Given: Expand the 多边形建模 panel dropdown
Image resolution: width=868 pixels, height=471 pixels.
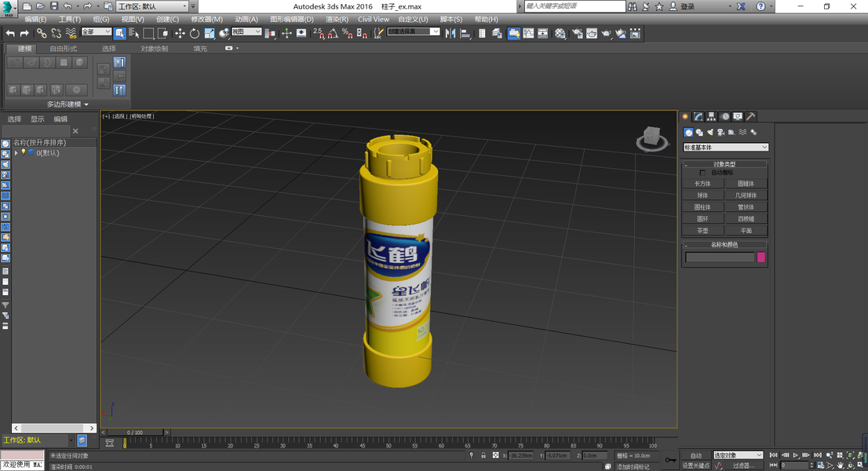Looking at the screenshot, I should [67, 104].
